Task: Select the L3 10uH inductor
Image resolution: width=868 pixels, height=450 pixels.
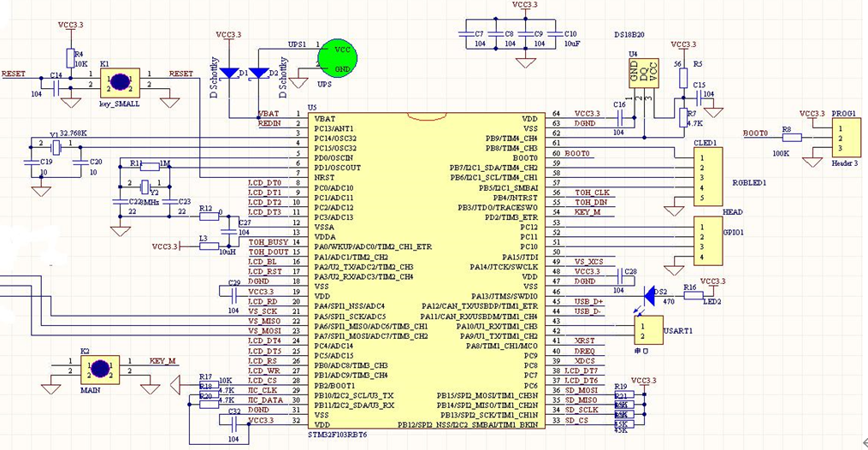Action: coord(209,246)
